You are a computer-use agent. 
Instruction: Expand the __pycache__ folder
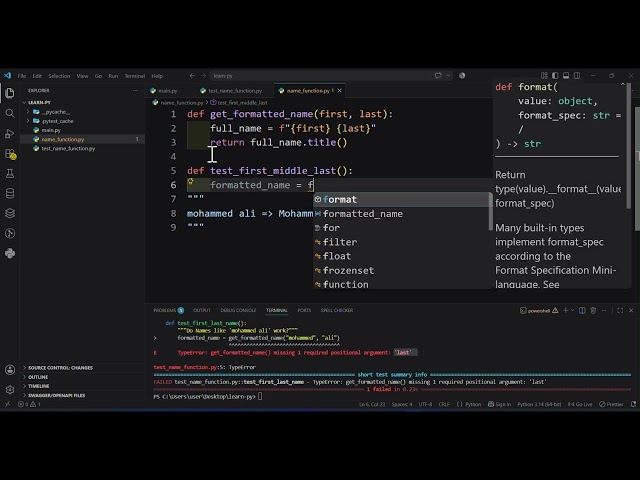coord(55,112)
